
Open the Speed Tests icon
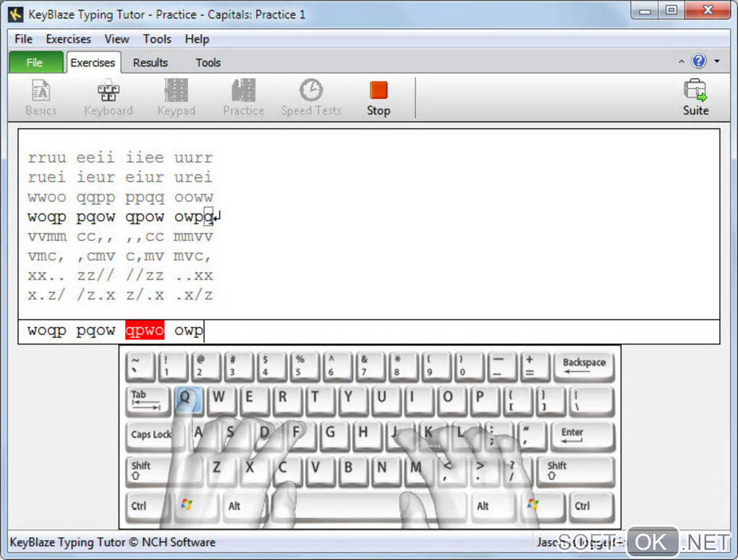310,98
